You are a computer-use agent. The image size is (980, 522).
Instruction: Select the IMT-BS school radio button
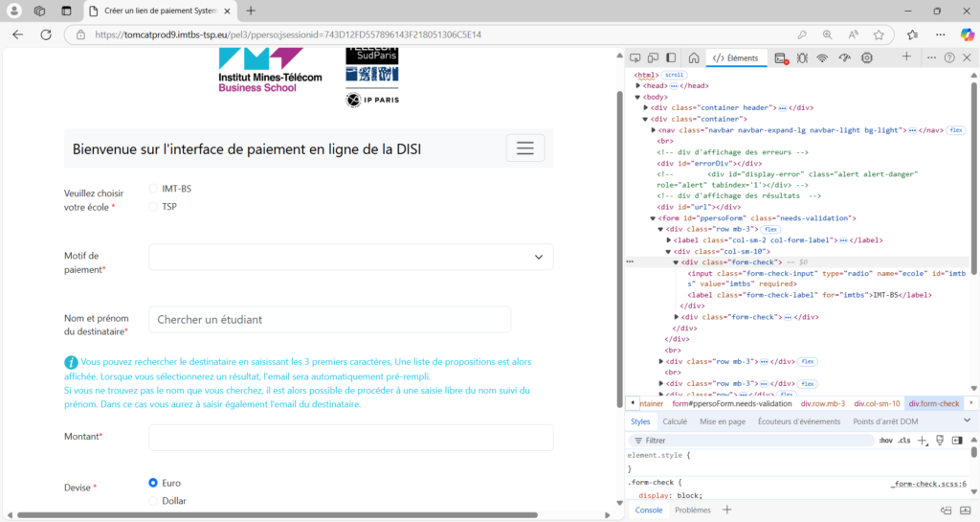coord(154,189)
